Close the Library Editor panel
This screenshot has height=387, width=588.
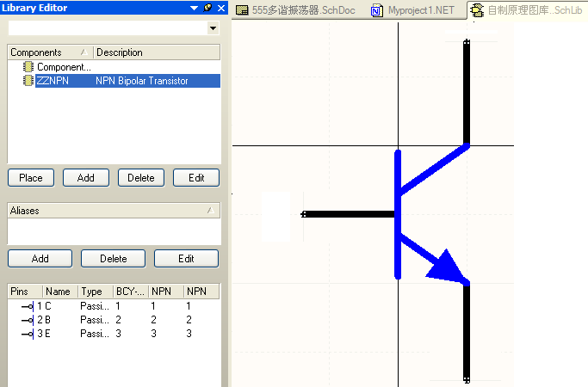click(221, 8)
